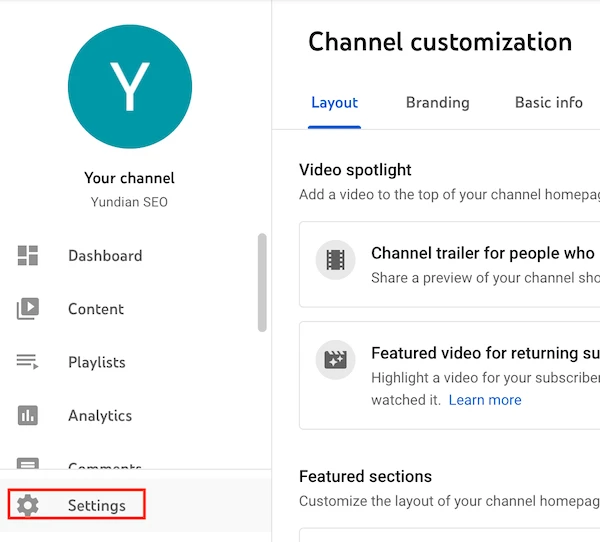600x542 pixels.
Task: Click the Content video icon in sidebar
Action: (x=28, y=309)
